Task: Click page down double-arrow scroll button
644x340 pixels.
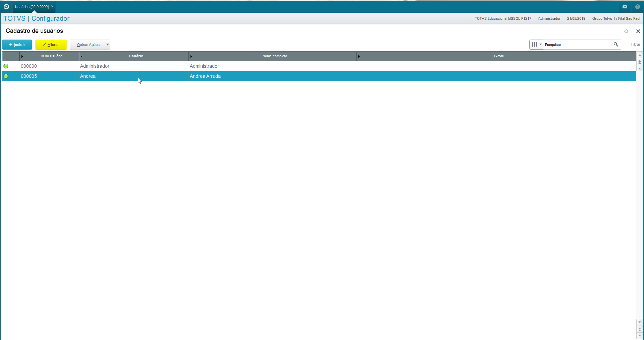Action: [640, 329]
